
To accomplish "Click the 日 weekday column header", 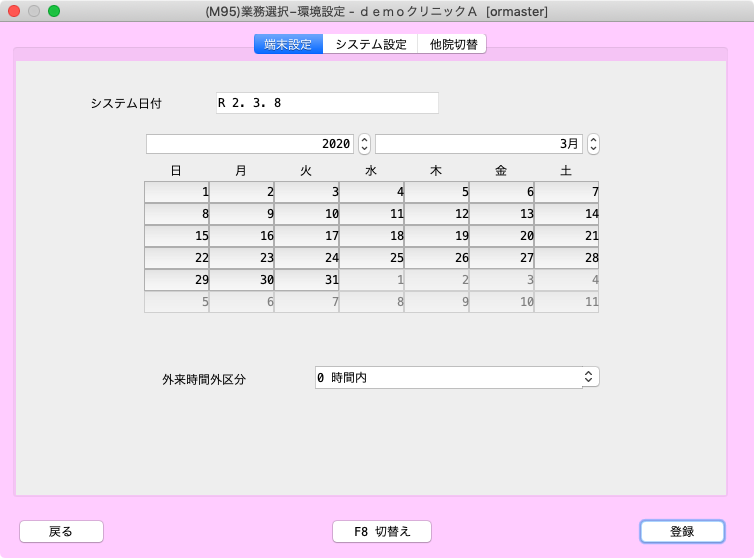I will point(176,171).
